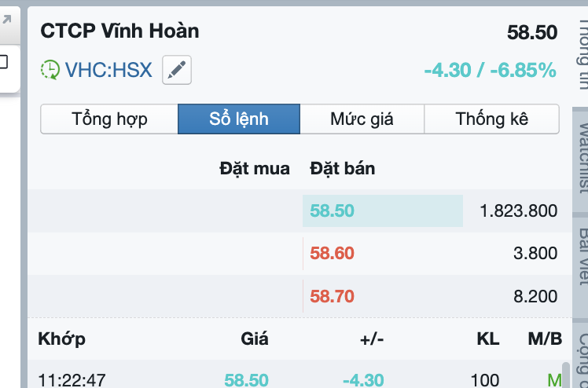Screen dimensions: 588x388
Task: Open the VHC:HSX ticker link
Action: coord(108,70)
